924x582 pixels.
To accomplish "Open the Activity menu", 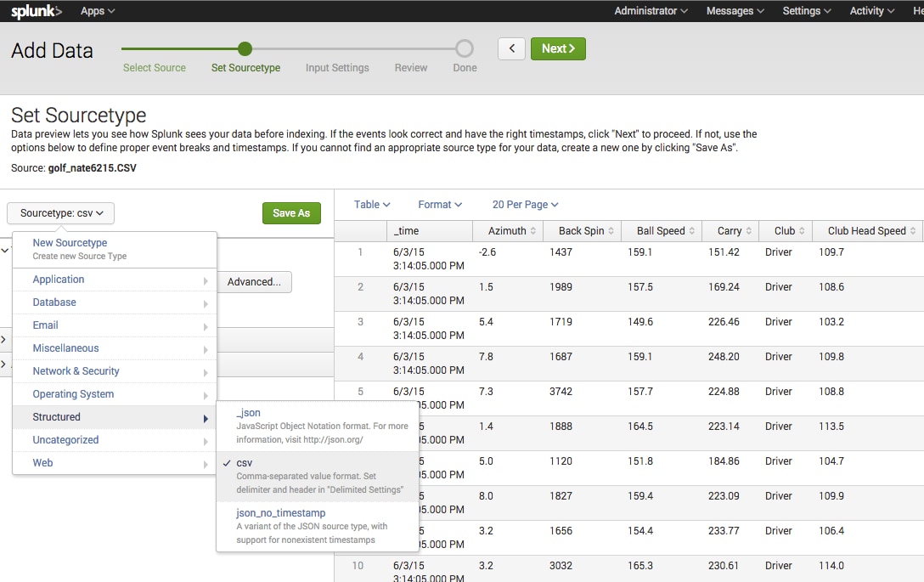I will coord(872,11).
